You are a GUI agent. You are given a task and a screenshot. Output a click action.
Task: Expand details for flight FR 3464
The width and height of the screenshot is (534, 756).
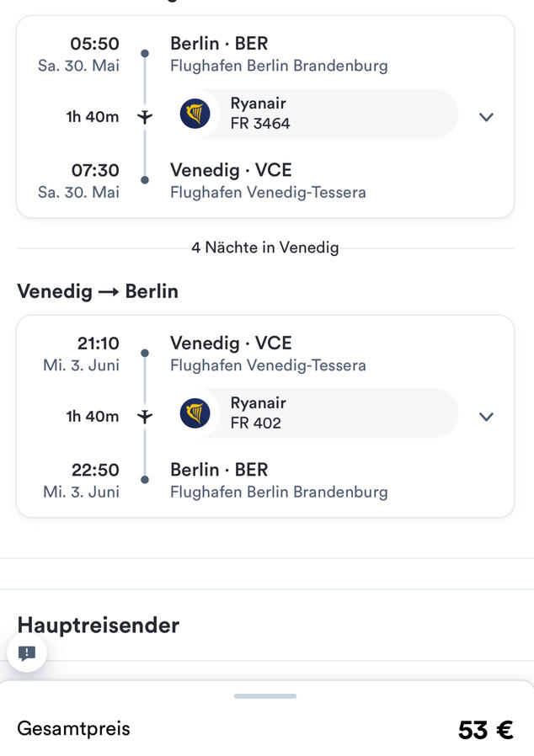click(x=486, y=117)
